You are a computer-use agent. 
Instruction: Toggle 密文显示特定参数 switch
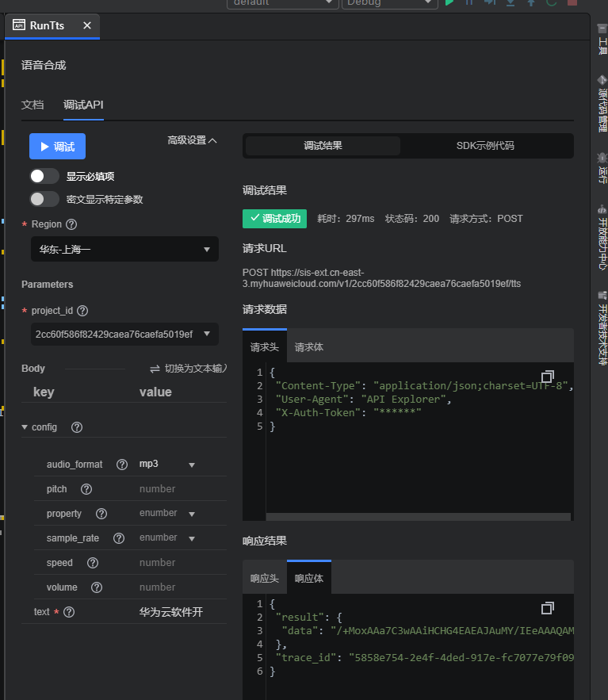coord(44,199)
